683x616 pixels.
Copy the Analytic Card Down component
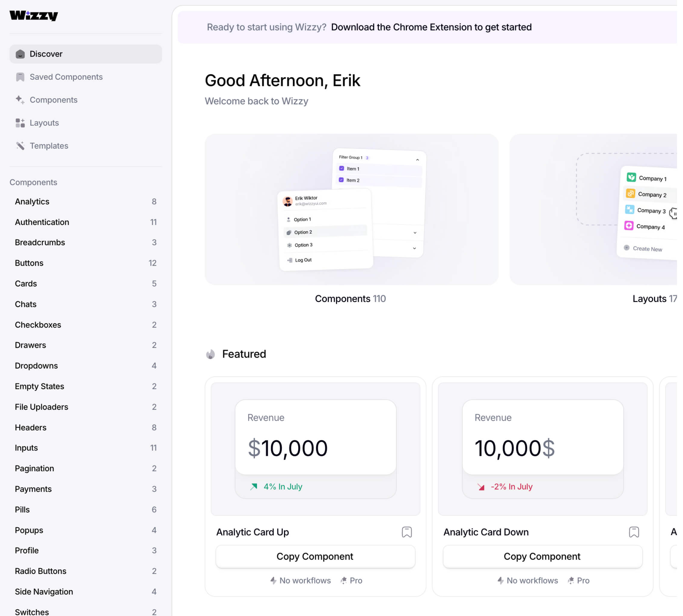coord(542,556)
